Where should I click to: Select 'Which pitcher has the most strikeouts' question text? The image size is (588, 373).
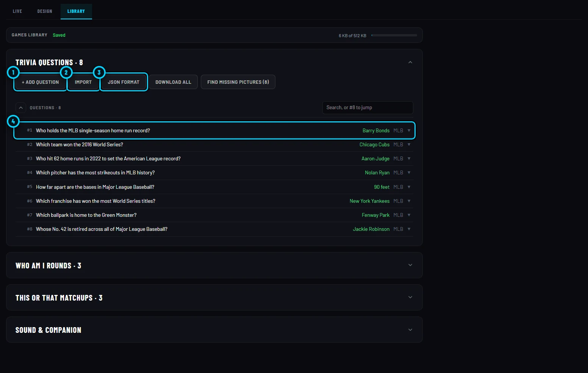(95, 173)
